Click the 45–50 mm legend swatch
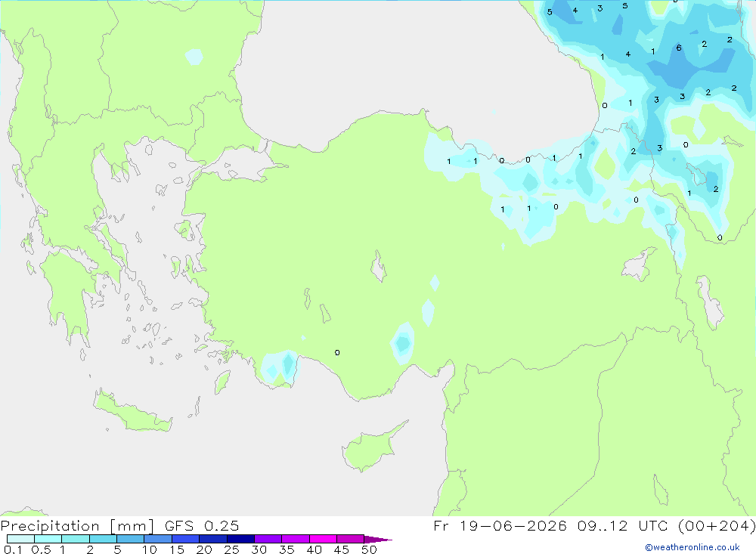756x554 pixels. [x=351, y=539]
